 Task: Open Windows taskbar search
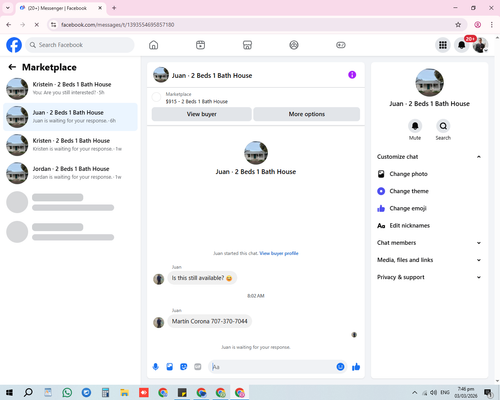(28, 393)
